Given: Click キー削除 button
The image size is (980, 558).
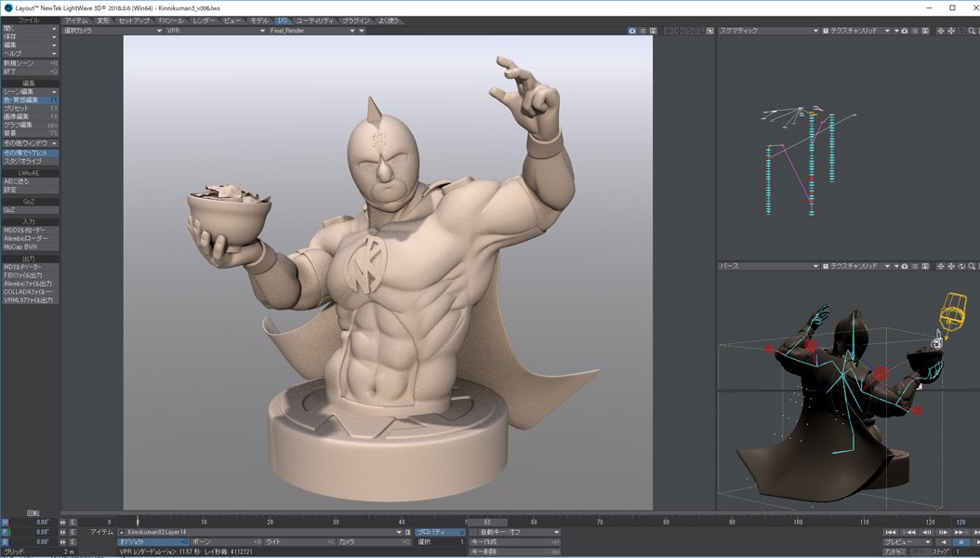Looking at the screenshot, I should [x=514, y=551].
